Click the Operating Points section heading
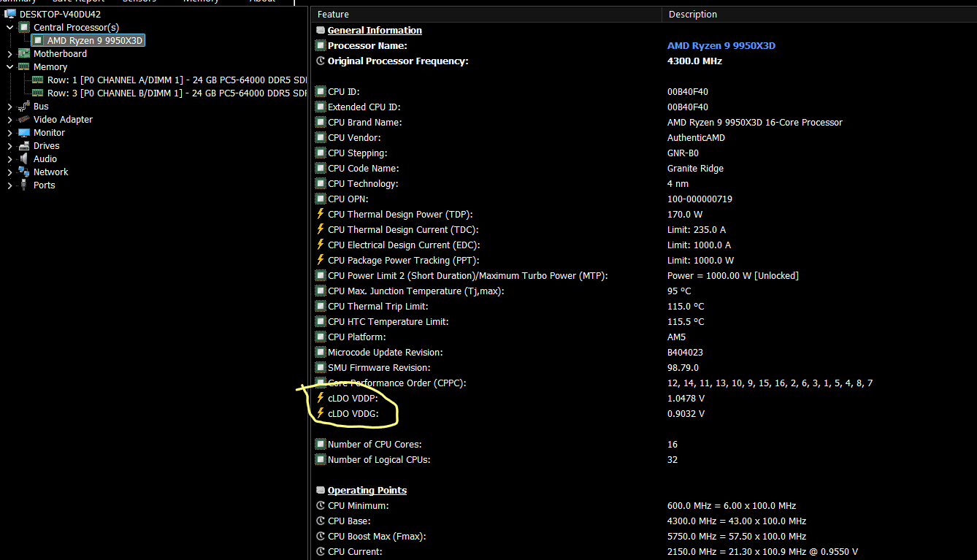 point(367,490)
